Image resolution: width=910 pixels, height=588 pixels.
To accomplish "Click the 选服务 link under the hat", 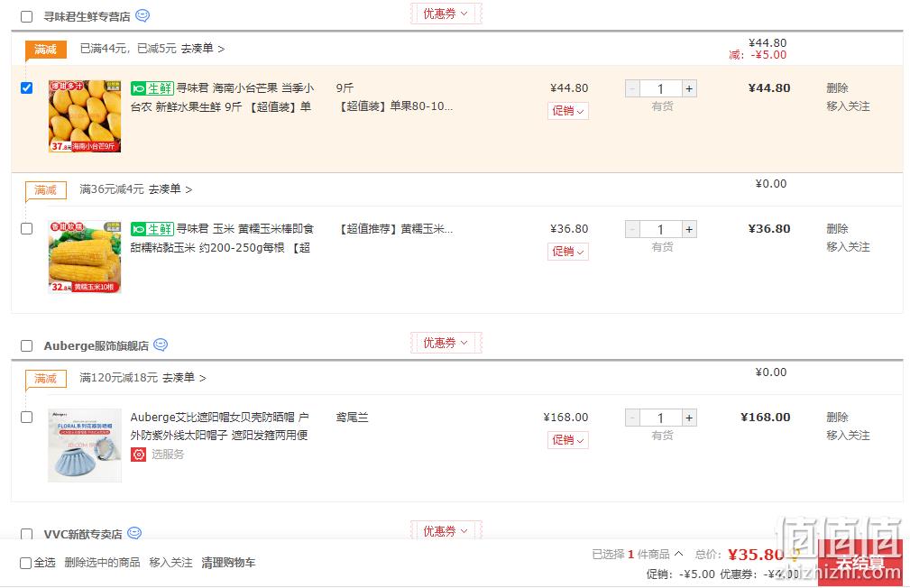I will click(x=168, y=454).
